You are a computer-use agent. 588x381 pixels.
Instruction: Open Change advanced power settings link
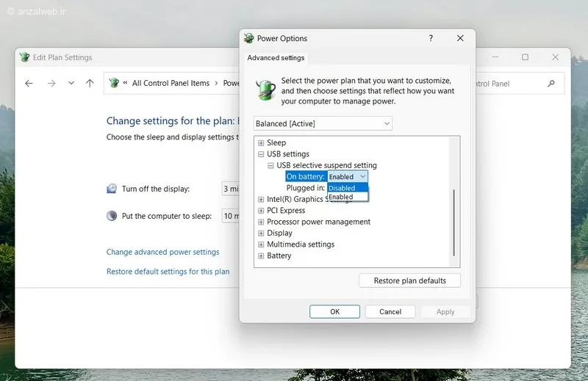(162, 252)
